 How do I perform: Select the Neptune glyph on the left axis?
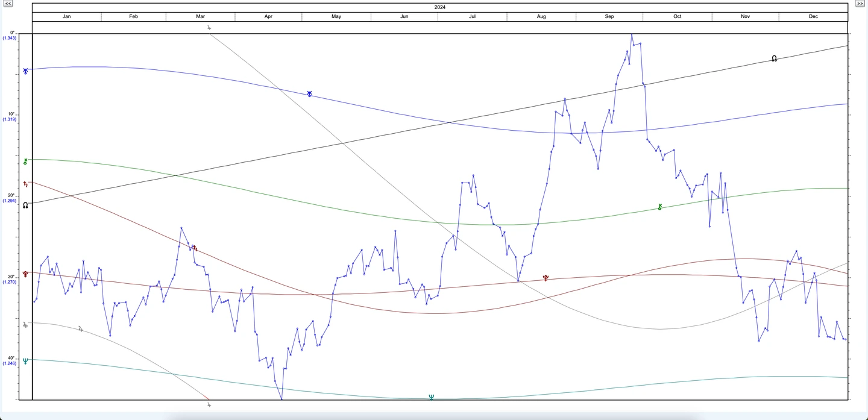coord(25,361)
